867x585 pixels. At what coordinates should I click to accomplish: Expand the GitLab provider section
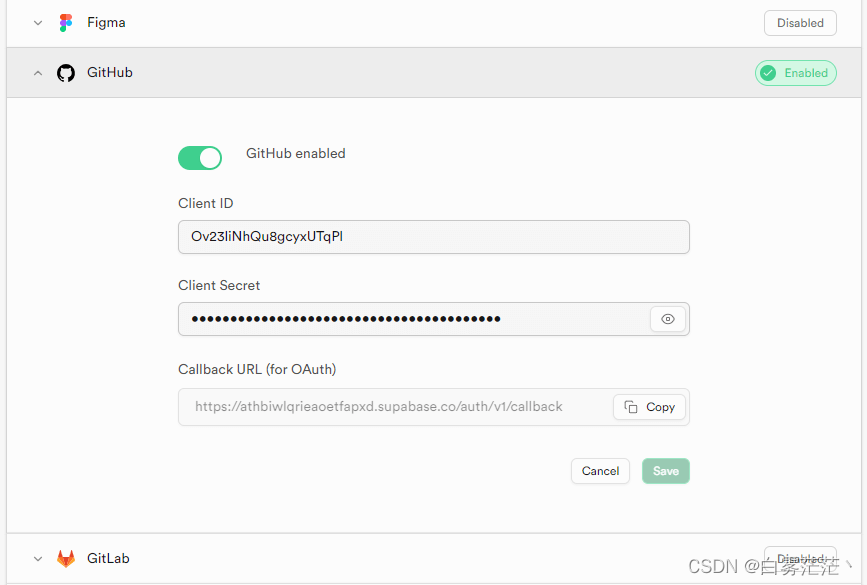[37, 558]
